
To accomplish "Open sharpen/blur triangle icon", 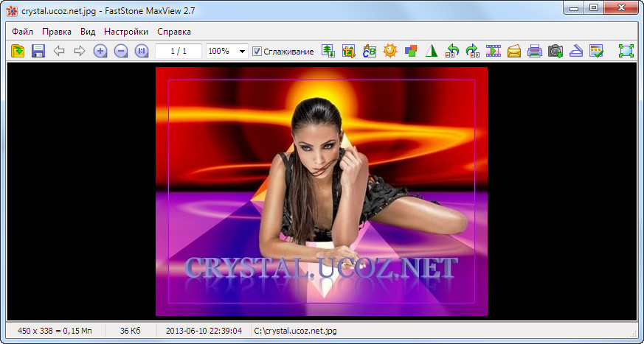I will coord(432,51).
